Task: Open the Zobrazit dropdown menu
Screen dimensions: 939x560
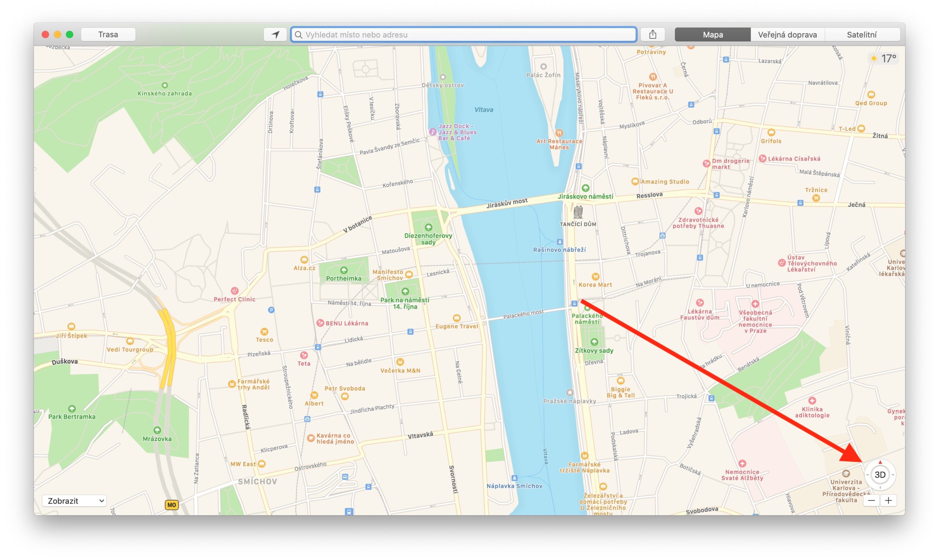Action: tap(74, 501)
